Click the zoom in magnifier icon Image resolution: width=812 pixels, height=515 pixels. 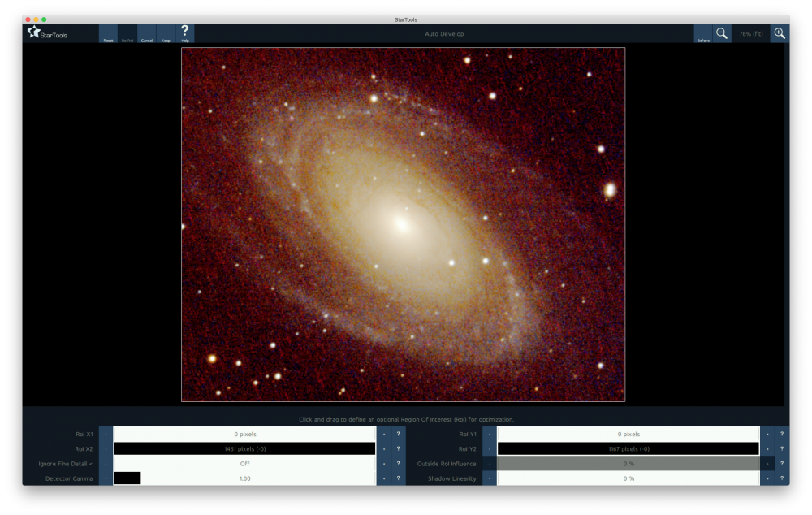(779, 33)
